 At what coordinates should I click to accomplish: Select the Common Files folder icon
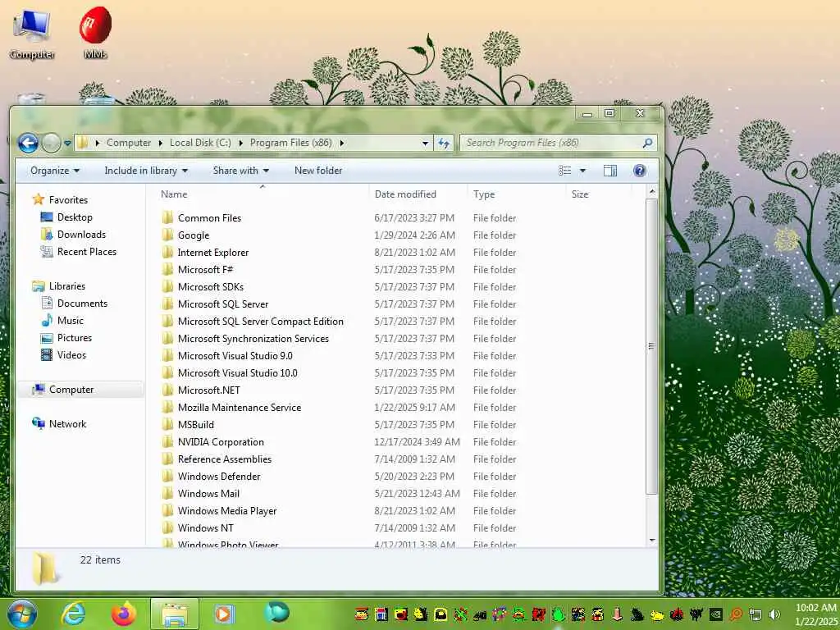pyautogui.click(x=167, y=217)
